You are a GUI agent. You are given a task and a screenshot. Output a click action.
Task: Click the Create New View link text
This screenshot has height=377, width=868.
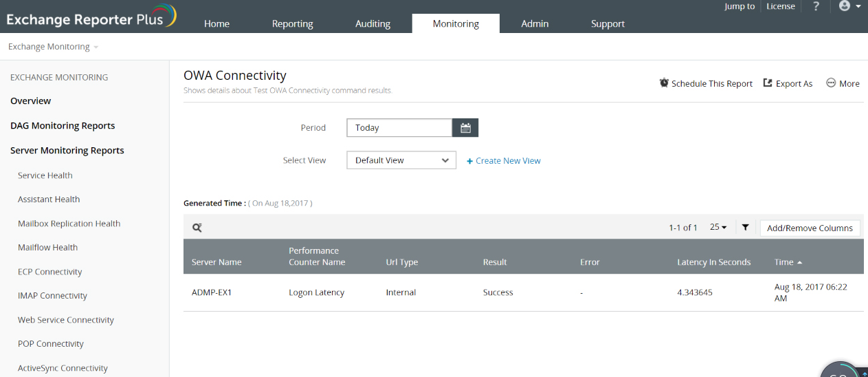508,161
